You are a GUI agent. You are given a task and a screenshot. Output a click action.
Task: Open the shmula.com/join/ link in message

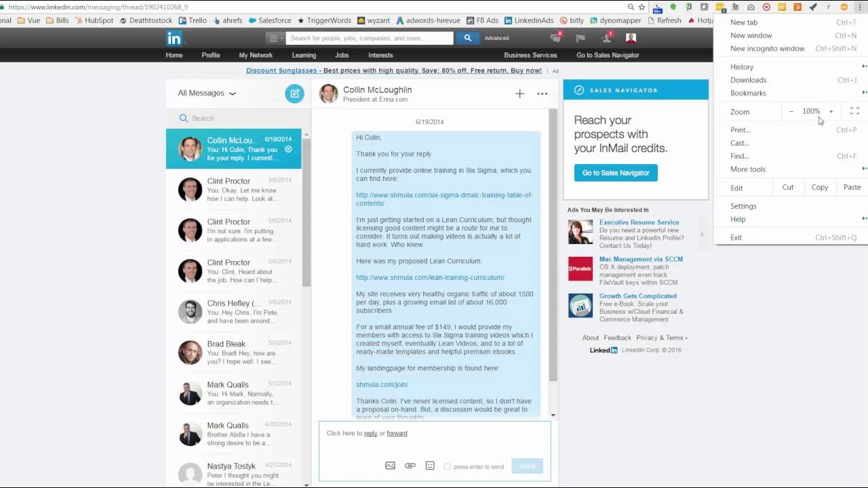pos(382,384)
